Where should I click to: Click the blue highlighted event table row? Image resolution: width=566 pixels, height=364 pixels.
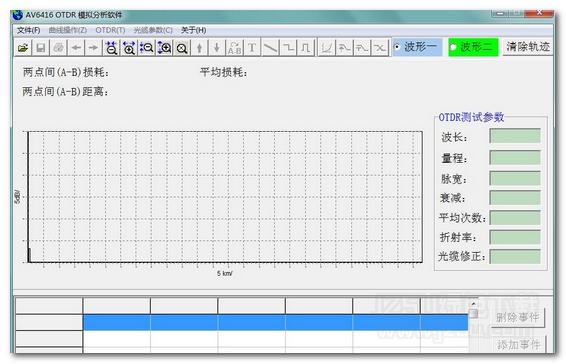coord(276,322)
